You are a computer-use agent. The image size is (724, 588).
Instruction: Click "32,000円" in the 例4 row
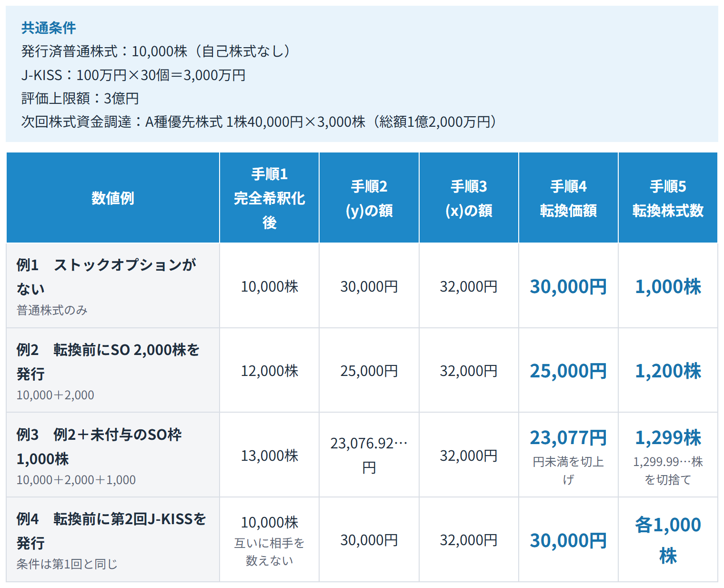pyautogui.click(x=469, y=540)
